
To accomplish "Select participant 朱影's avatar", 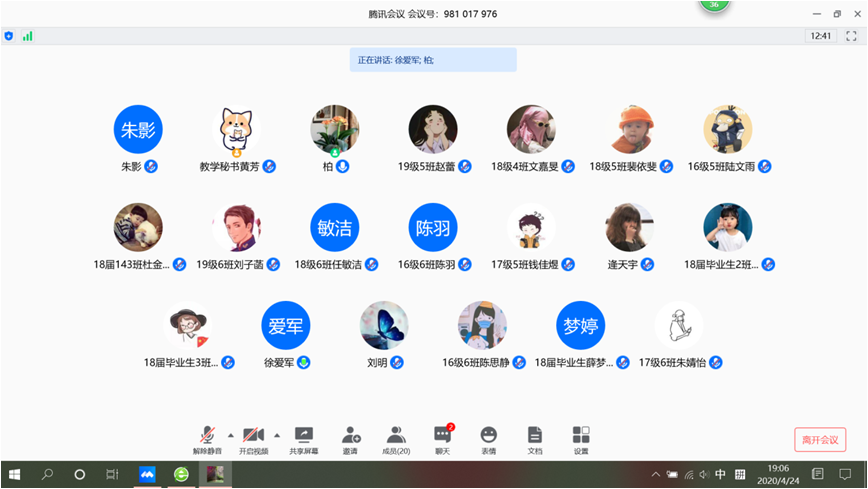I will tap(138, 129).
